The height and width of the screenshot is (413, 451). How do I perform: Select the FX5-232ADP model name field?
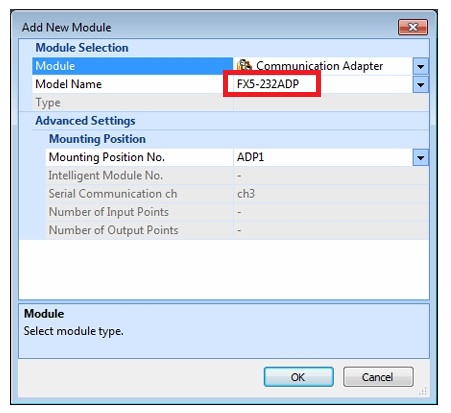tap(323, 84)
